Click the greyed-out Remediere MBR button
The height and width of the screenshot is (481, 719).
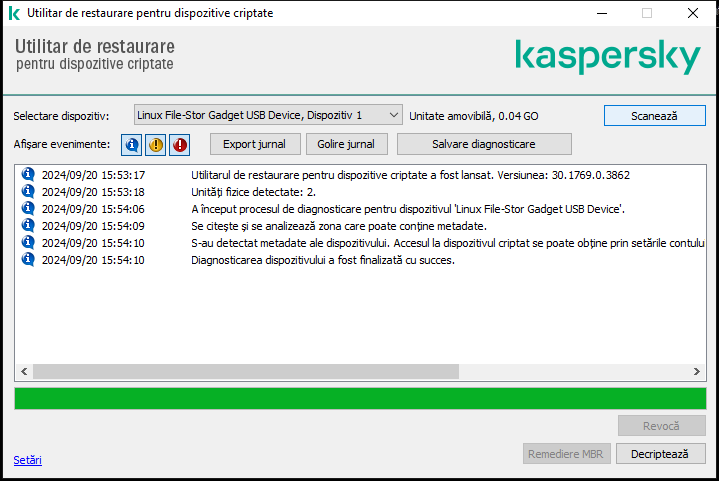click(566, 453)
